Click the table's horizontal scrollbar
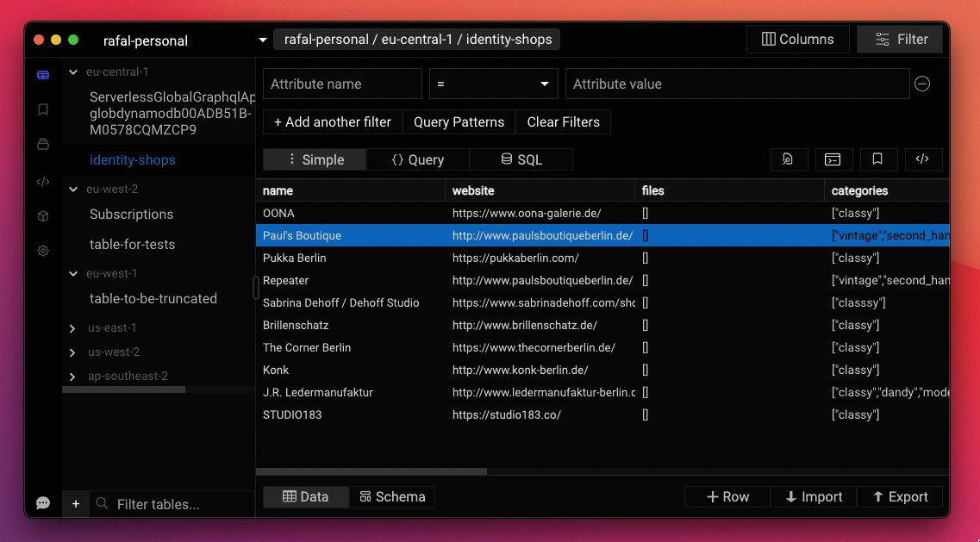This screenshot has height=542, width=980. tap(371, 471)
